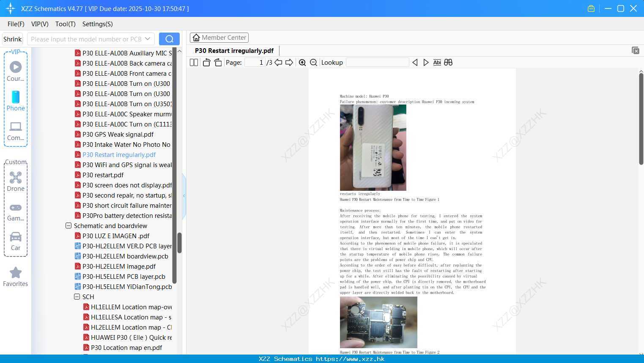The width and height of the screenshot is (644, 363).
Task: Open P30 second repair, no startup file
Action: (127, 195)
